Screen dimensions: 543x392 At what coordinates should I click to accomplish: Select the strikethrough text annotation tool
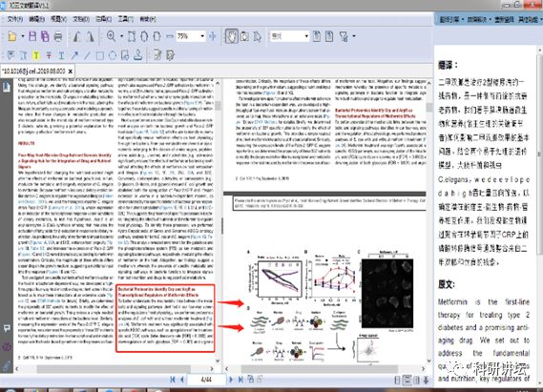49,55
